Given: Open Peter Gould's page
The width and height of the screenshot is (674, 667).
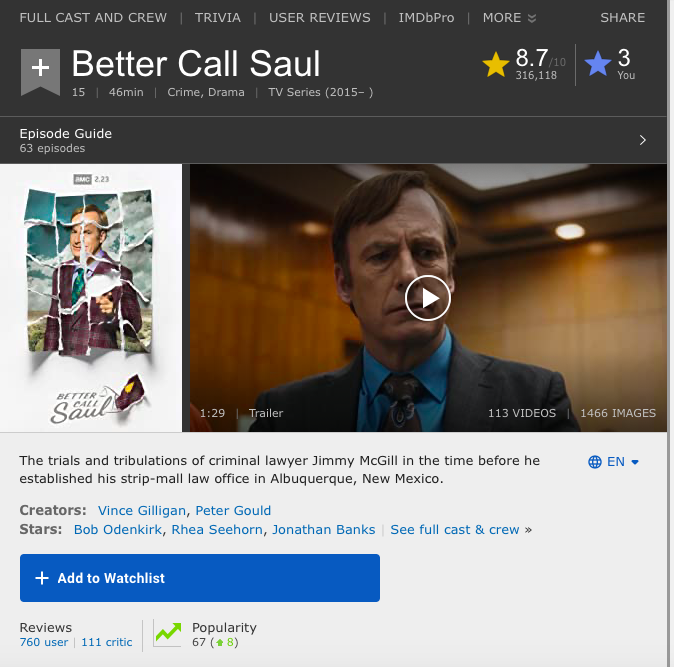Looking at the screenshot, I should pos(233,511).
